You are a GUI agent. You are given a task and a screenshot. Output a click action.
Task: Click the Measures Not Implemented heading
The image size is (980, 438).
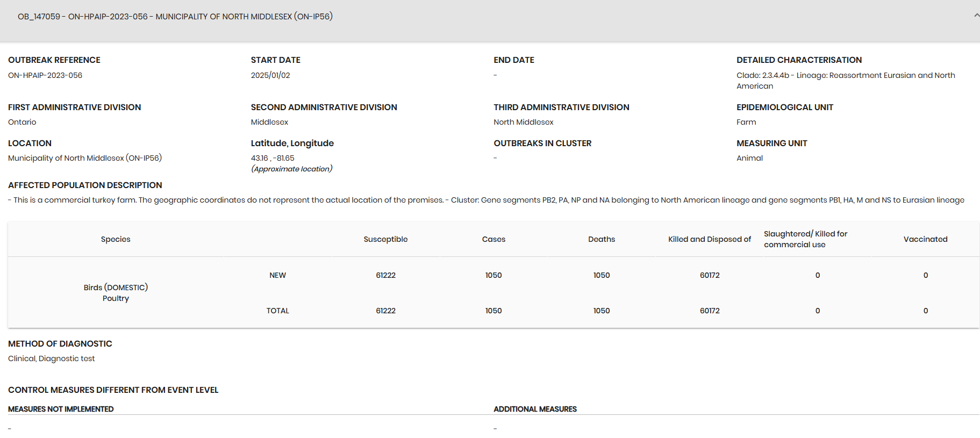[61, 409]
